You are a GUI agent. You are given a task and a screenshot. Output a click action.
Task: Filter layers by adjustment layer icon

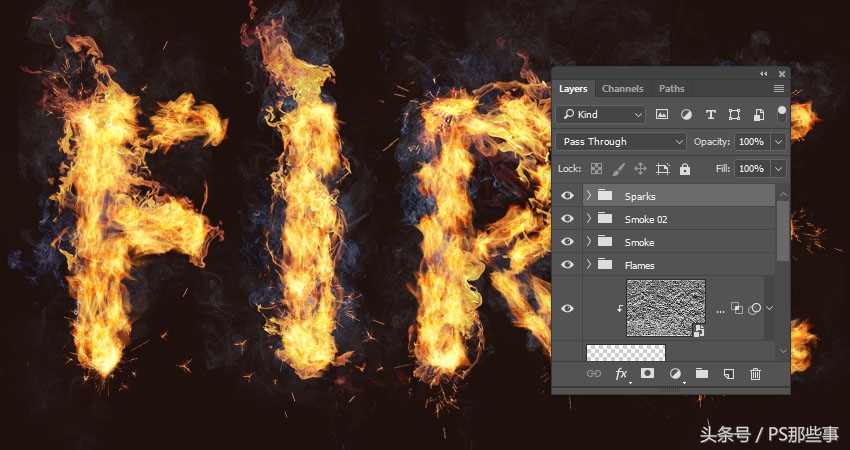(686, 114)
